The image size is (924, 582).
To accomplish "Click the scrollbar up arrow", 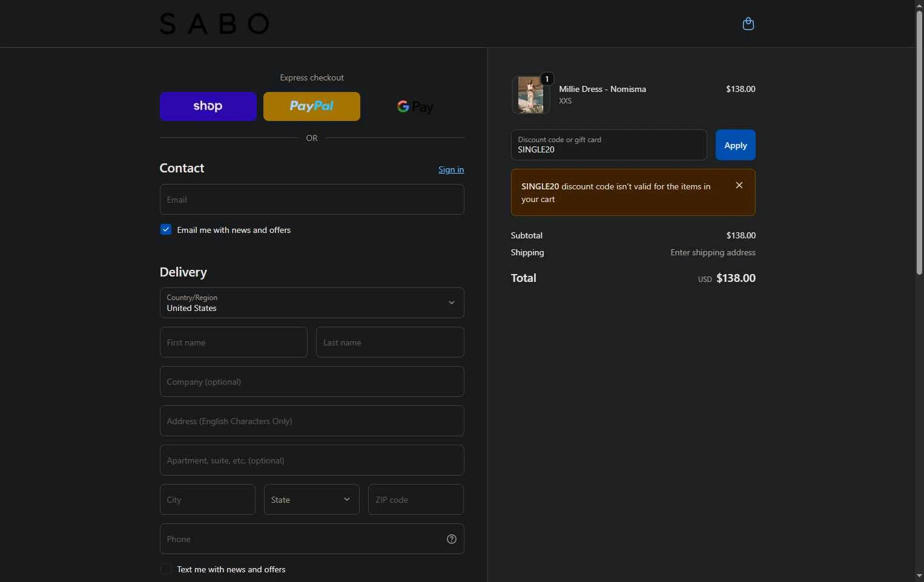I will [919, 4].
